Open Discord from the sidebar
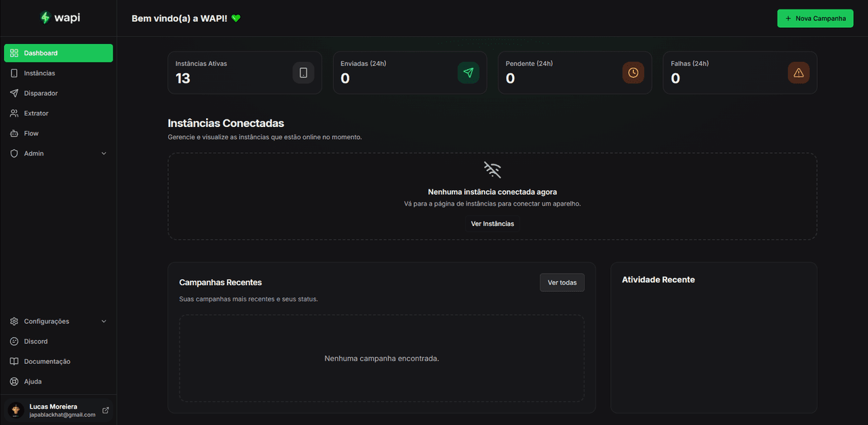This screenshot has width=868, height=425. [x=35, y=341]
